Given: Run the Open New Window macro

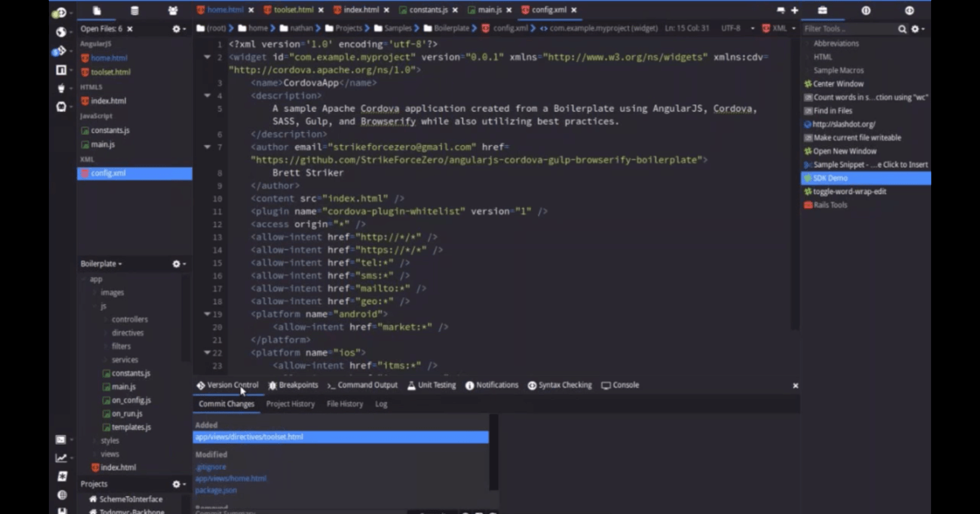Looking at the screenshot, I should pyautogui.click(x=840, y=151).
